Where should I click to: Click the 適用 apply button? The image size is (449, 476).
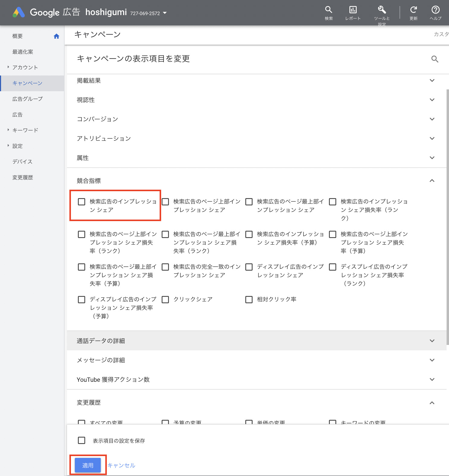88,465
